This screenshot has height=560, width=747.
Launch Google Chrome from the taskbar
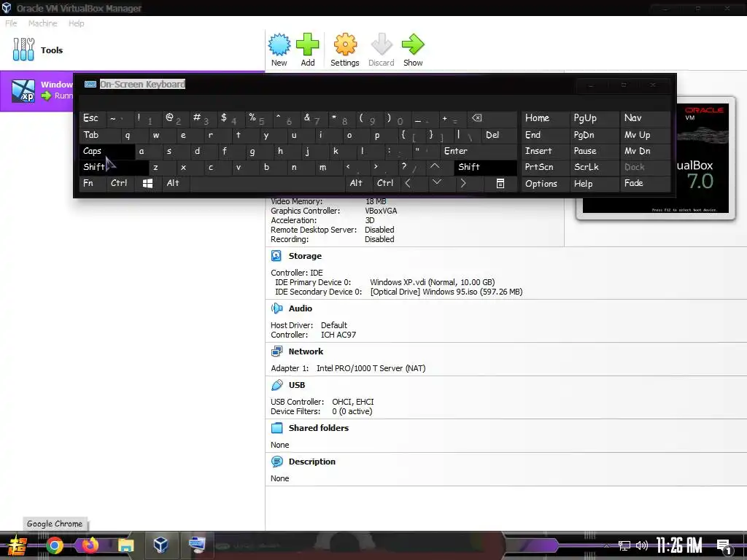coord(54,545)
